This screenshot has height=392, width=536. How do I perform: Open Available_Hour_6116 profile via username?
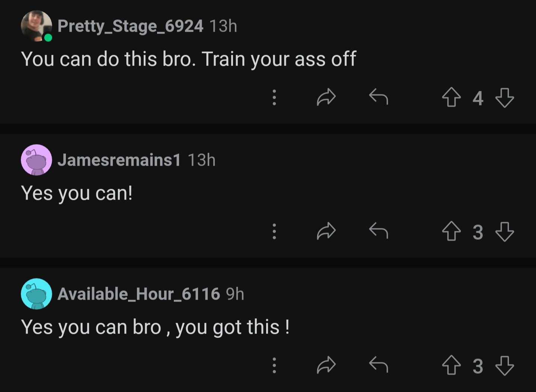coord(139,294)
